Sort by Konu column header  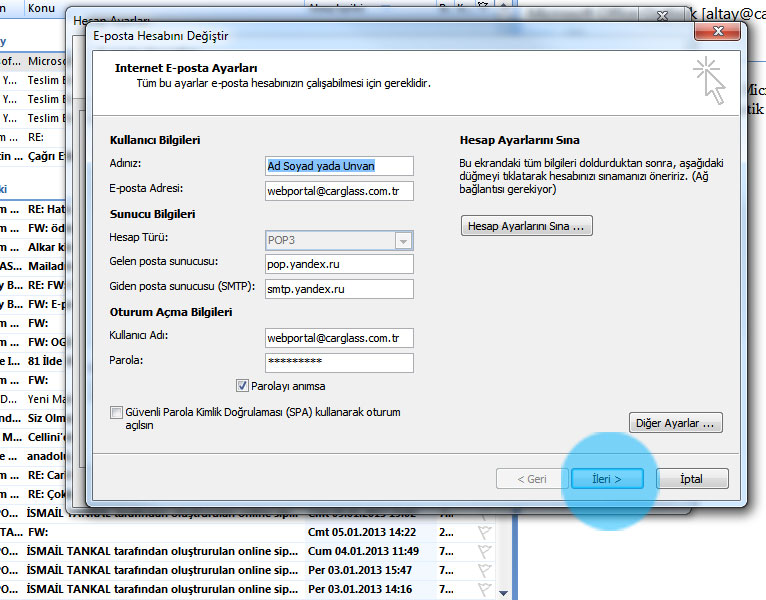coord(42,8)
